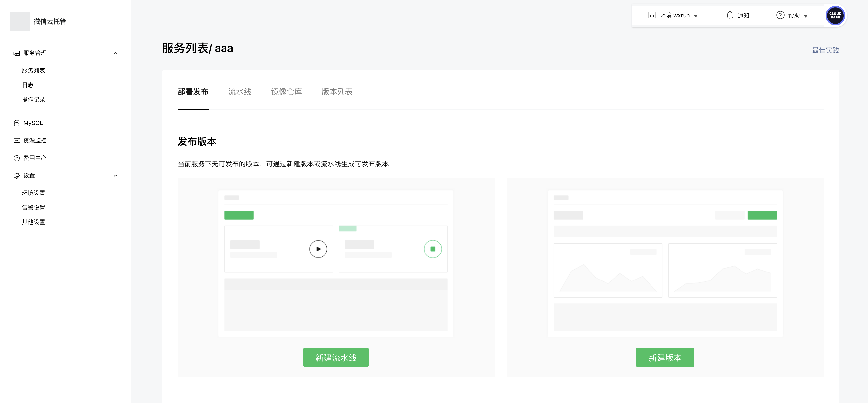868x403 pixels.
Task: Open the 环境 wxrun dropdown arrow
Action: 696,16
